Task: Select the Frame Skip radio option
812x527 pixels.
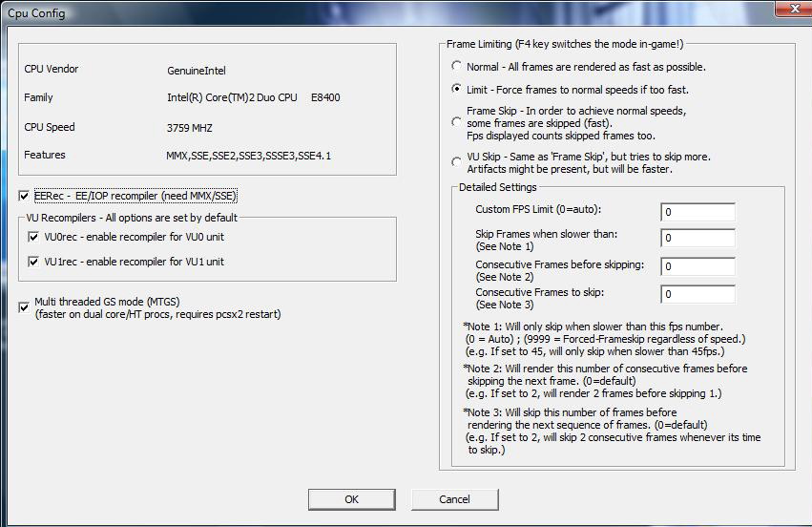Action: coord(456,123)
